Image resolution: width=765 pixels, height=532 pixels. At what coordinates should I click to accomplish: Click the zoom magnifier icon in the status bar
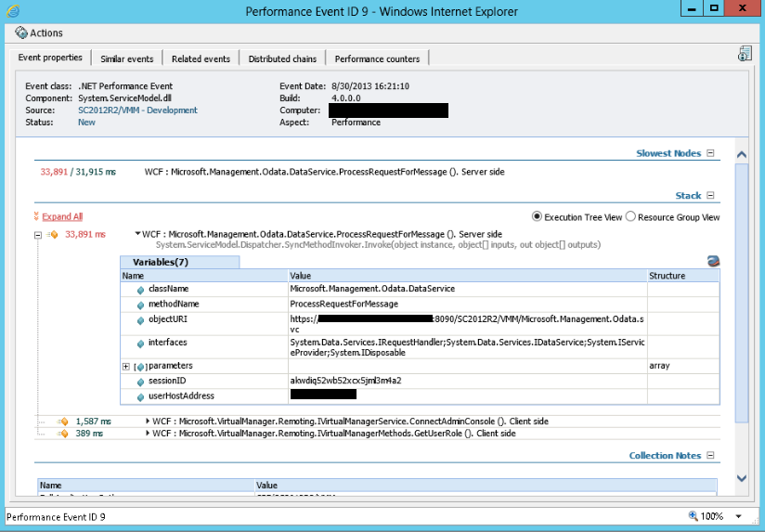tap(694, 516)
